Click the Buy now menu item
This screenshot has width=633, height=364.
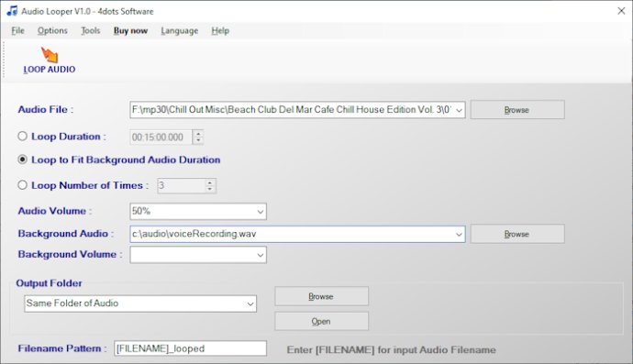point(130,30)
